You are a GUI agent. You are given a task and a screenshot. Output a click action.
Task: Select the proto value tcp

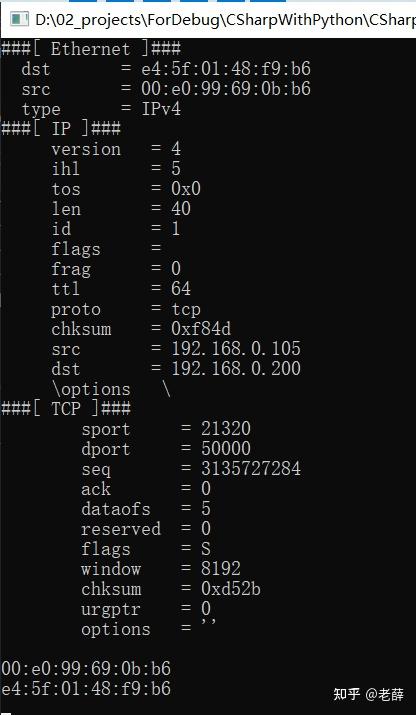tap(186, 310)
